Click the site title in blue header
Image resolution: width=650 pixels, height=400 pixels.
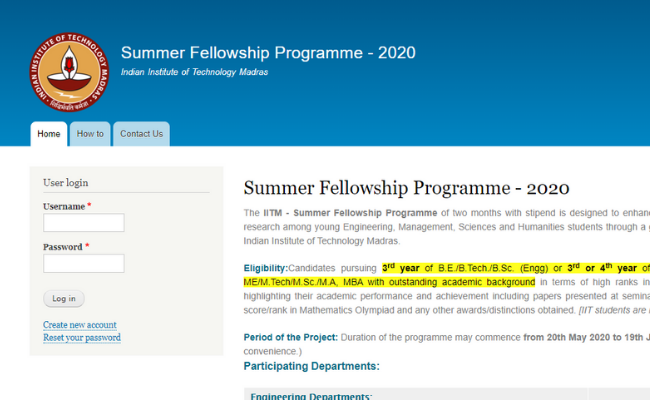point(268,53)
